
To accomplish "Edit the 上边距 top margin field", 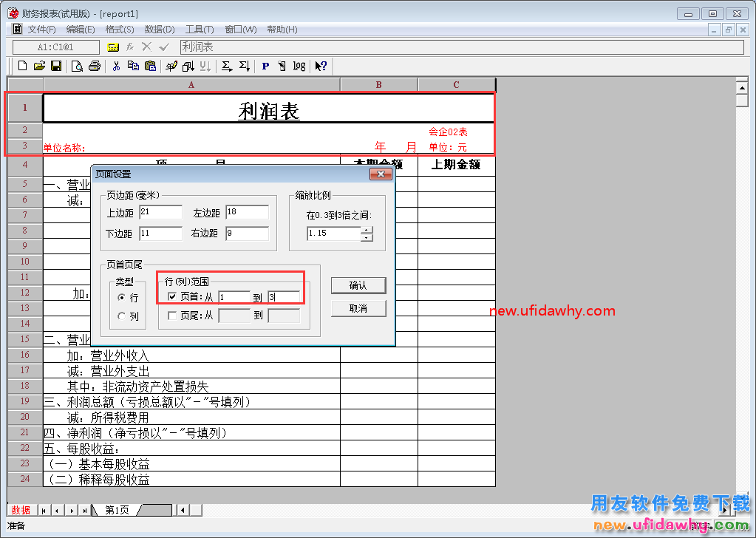I will [x=160, y=213].
